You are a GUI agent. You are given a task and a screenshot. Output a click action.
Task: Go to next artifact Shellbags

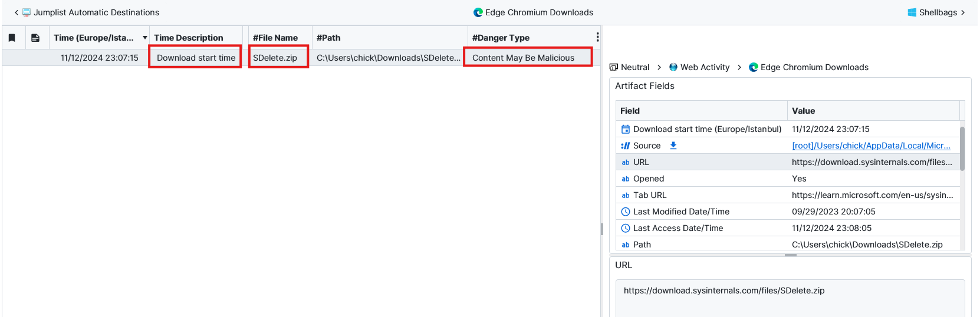(936, 12)
